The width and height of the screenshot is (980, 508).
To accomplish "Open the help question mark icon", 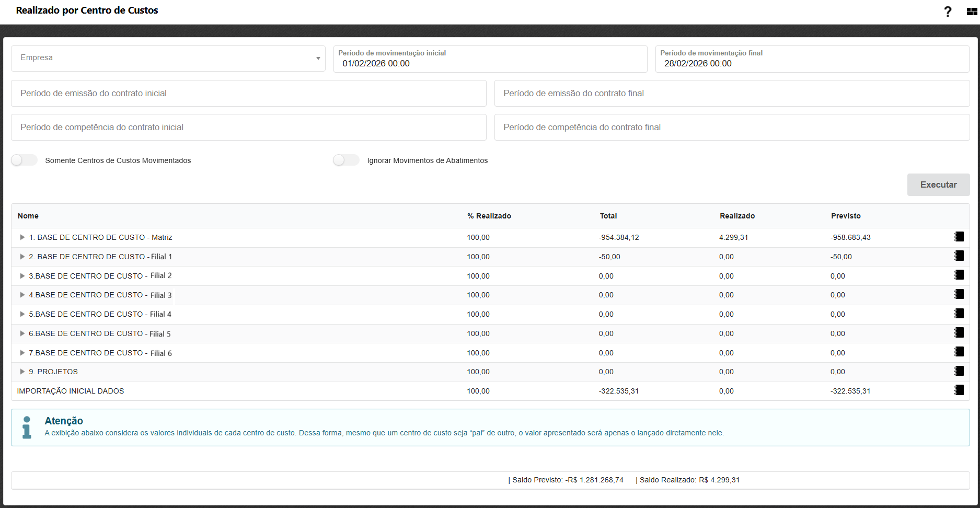I will 948,11.
